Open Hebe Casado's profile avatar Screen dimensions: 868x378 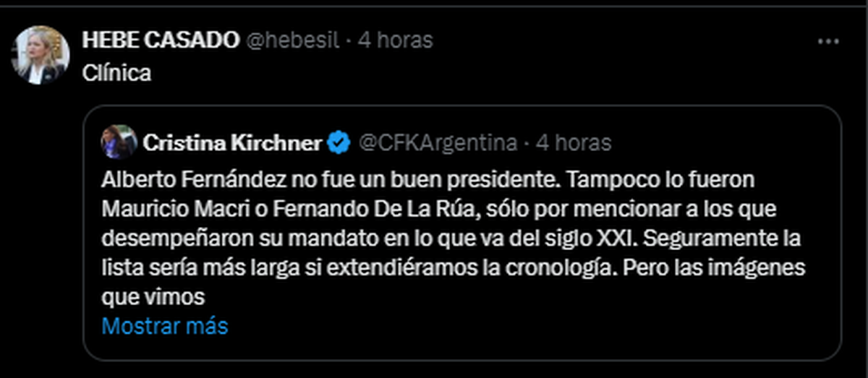coord(42,55)
